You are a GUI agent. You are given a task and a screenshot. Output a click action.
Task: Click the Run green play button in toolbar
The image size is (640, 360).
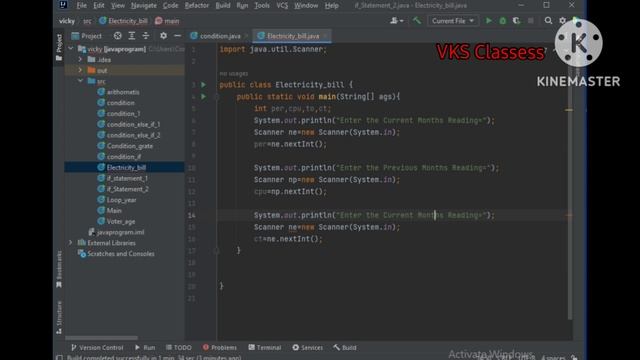click(x=489, y=21)
